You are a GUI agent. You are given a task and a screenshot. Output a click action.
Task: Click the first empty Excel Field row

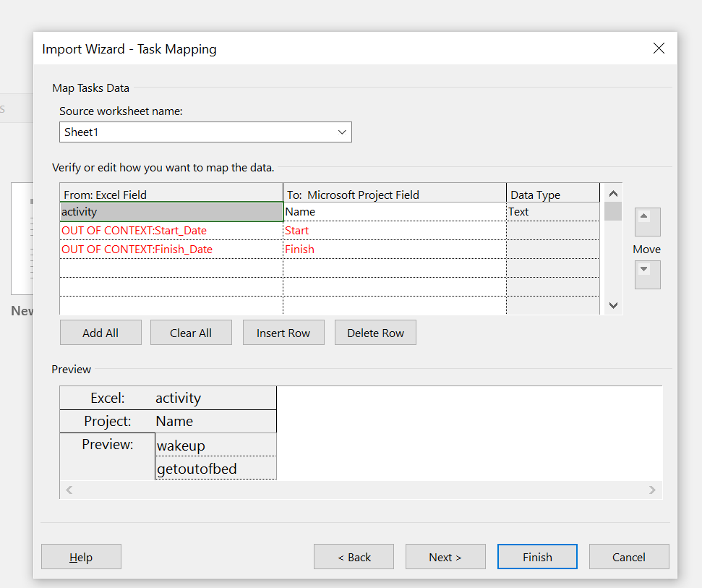pyautogui.click(x=171, y=268)
